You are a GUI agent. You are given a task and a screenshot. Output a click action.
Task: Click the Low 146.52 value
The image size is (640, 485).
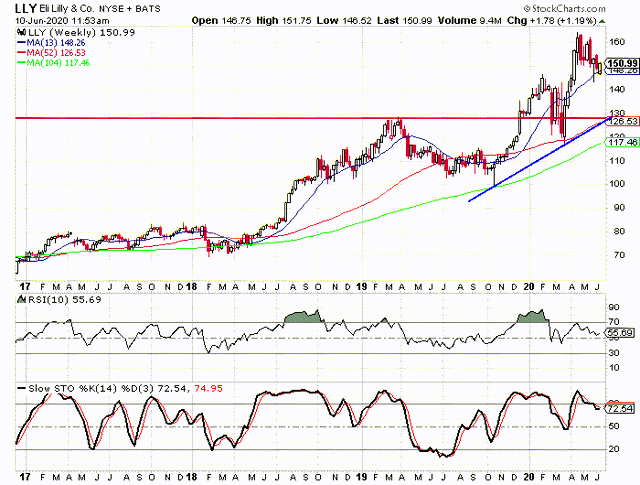tap(344, 20)
